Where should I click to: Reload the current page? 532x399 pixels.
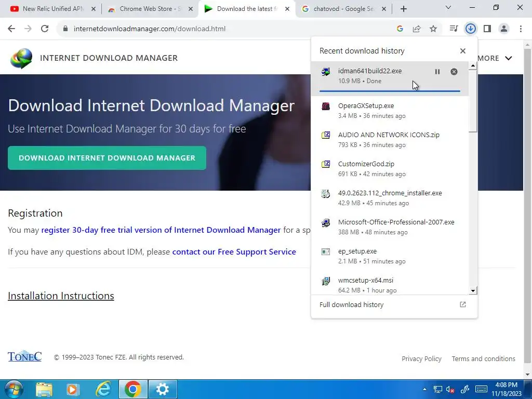(45, 29)
